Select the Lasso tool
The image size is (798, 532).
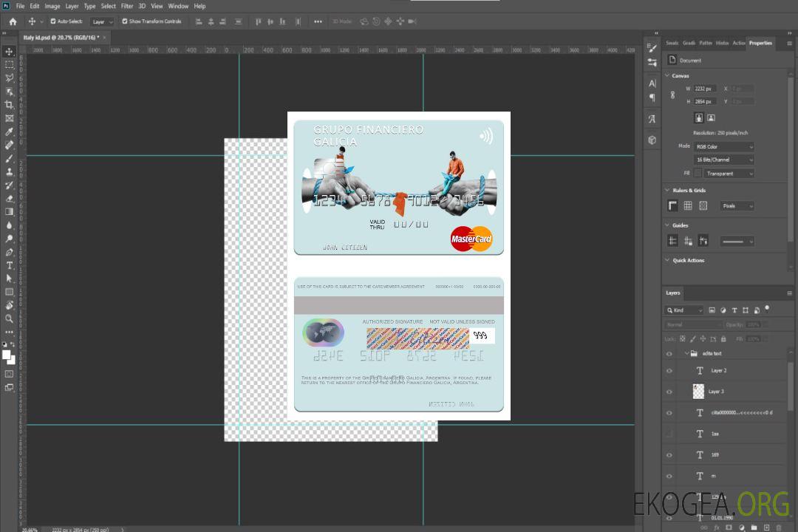pyautogui.click(x=10, y=78)
